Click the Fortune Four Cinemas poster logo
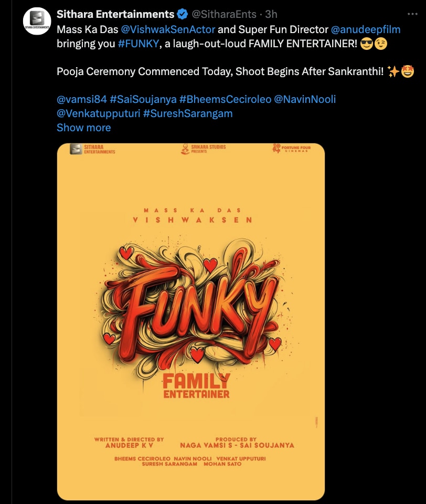This screenshot has height=504, width=426. click(291, 149)
